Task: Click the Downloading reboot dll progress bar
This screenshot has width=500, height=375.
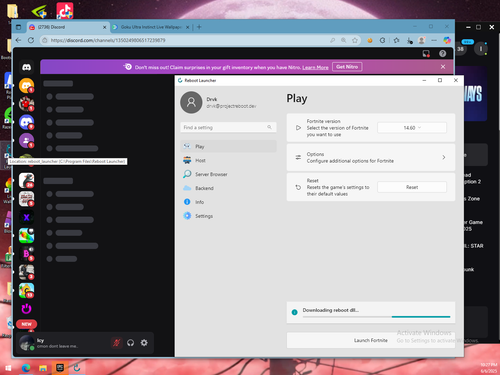Action: [377, 317]
